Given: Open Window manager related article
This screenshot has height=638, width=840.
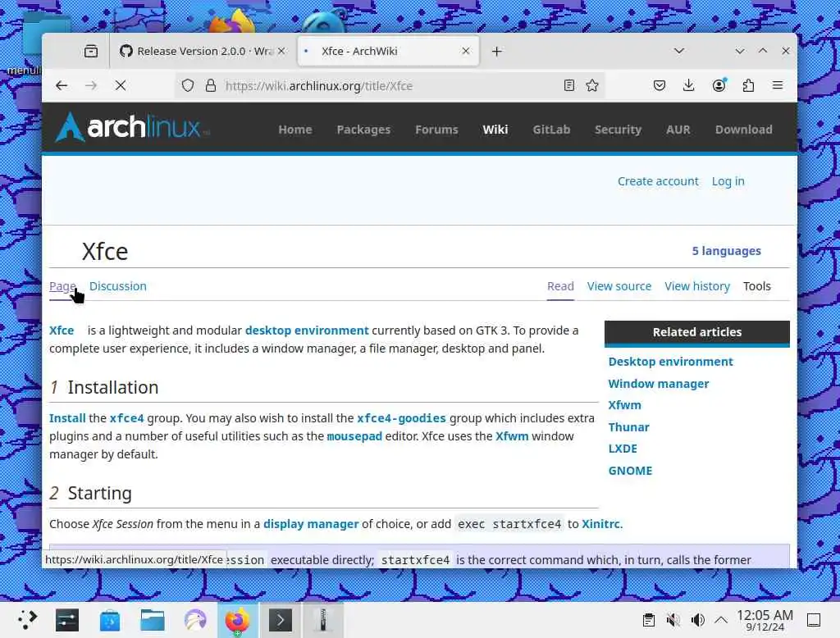Looking at the screenshot, I should (x=659, y=384).
